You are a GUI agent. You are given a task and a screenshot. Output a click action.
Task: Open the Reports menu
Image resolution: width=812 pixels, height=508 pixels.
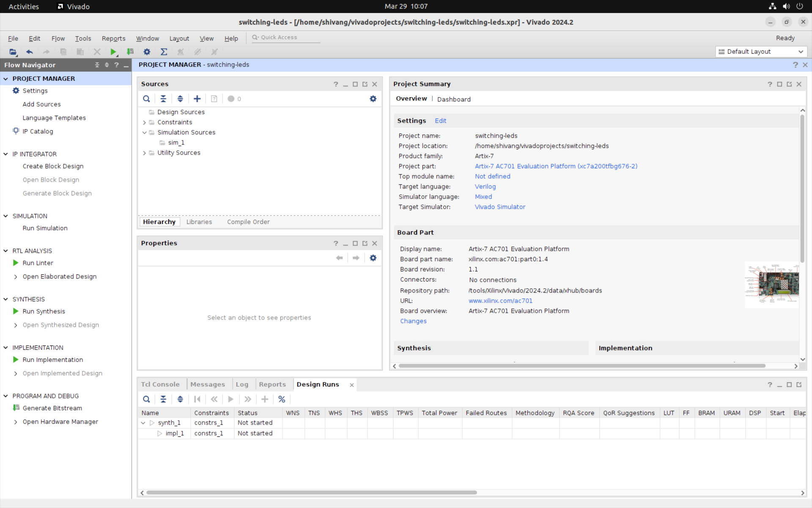point(113,39)
